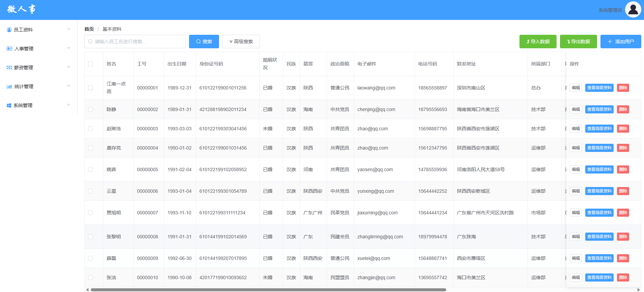Check the row for 张黎明
Viewport: 644px width, 292px height.
tap(90, 237)
